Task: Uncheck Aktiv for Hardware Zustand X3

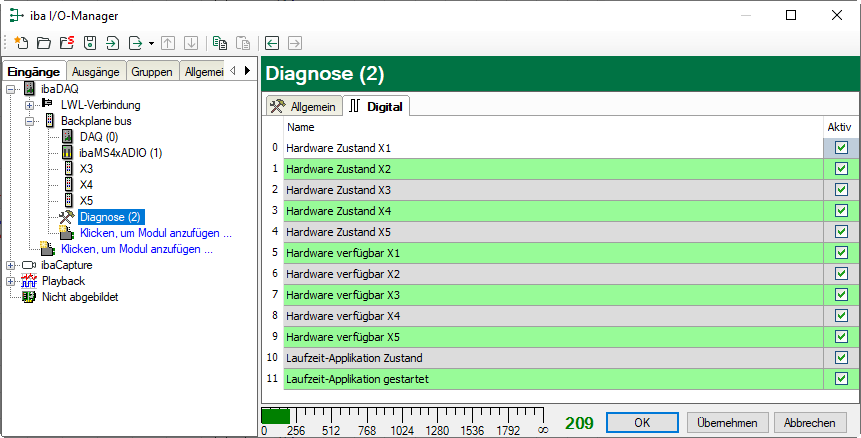Action: click(x=841, y=189)
